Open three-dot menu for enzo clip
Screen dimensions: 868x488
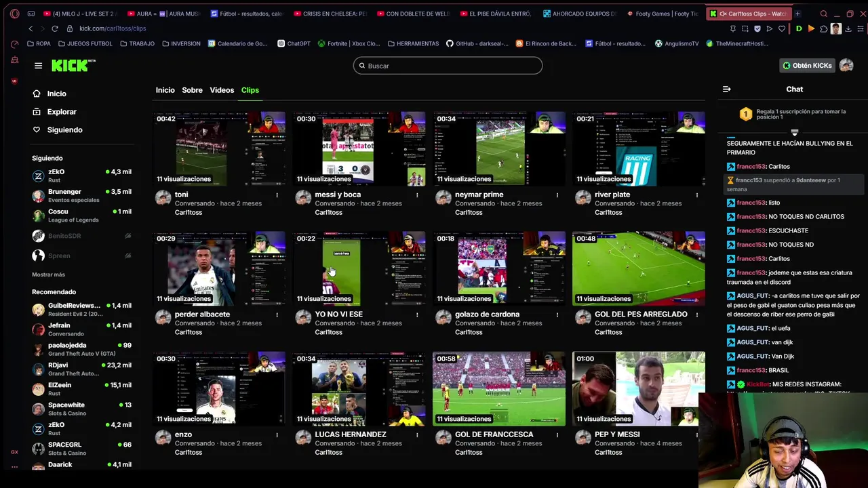tap(277, 435)
